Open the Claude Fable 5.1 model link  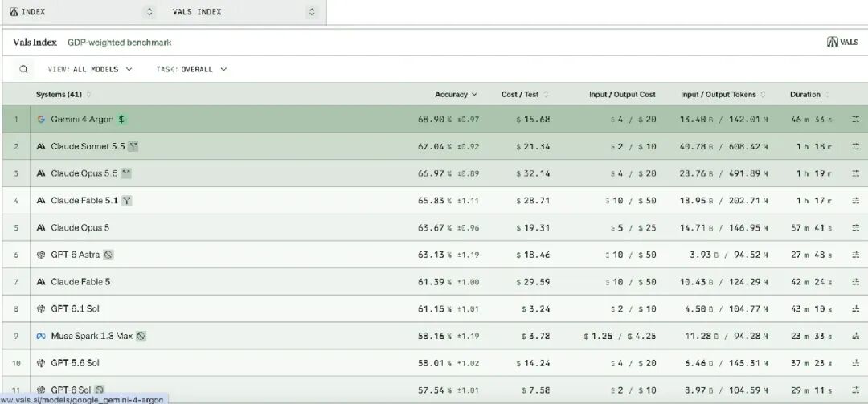click(x=84, y=200)
